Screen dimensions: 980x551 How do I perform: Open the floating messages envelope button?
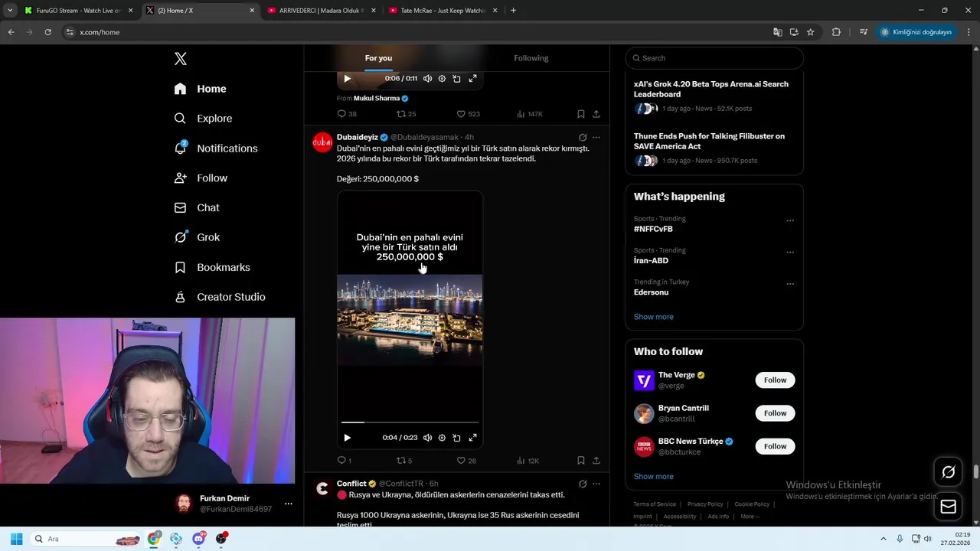[948, 507]
